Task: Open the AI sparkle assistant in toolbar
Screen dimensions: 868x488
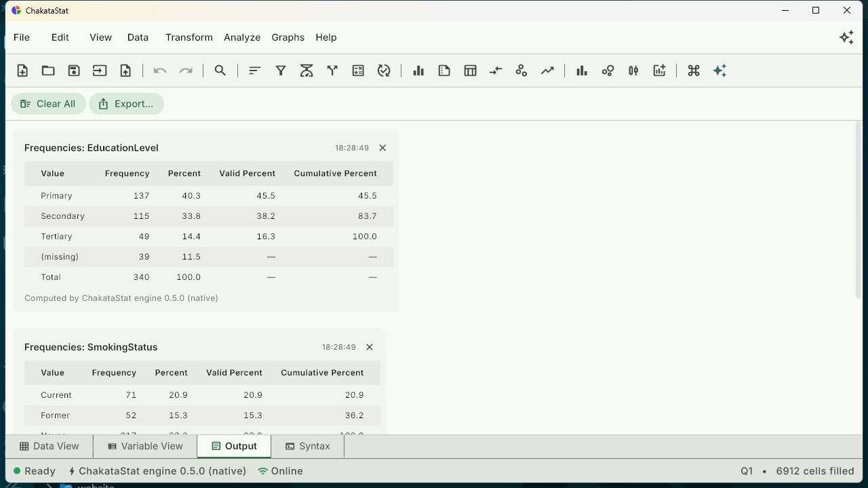Action: [719, 70]
